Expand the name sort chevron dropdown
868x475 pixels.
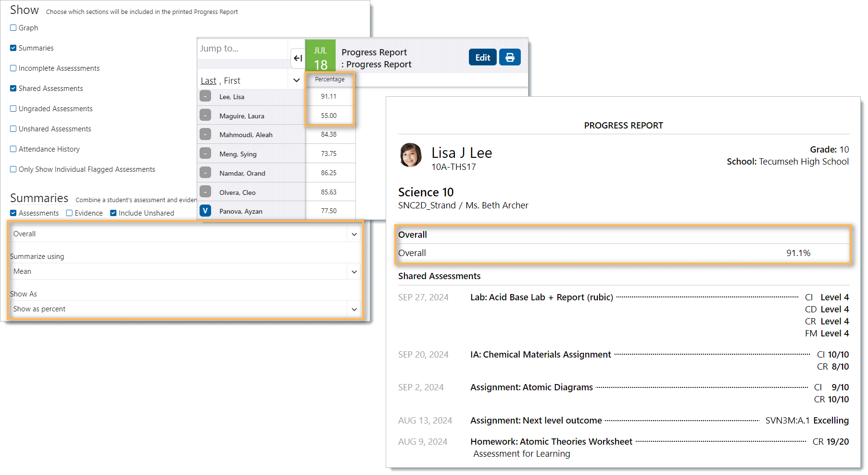[x=296, y=80]
